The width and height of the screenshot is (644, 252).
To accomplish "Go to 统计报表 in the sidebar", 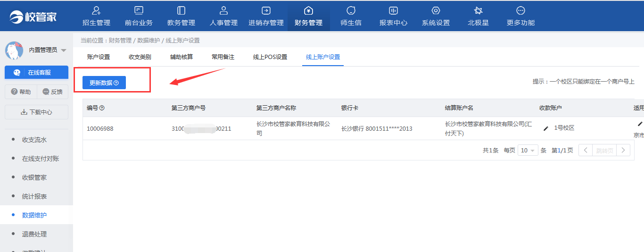I will click(x=34, y=196).
